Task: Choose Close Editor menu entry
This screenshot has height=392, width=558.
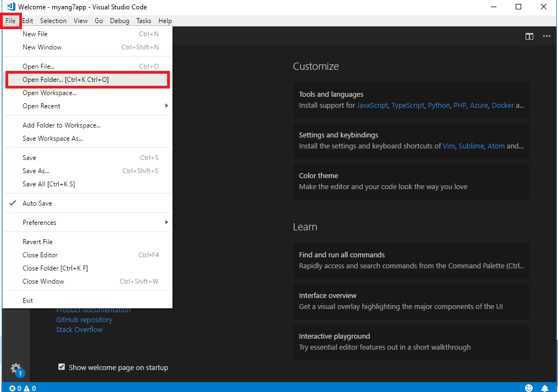Action: pyautogui.click(x=87, y=255)
